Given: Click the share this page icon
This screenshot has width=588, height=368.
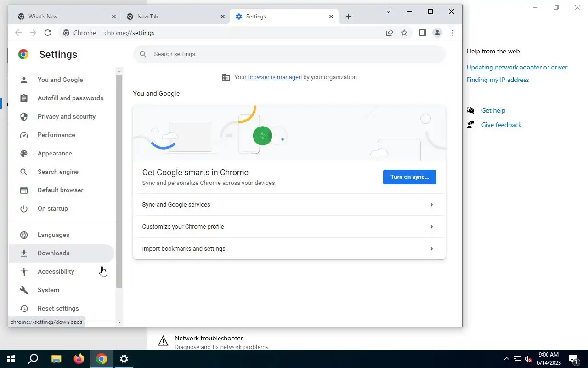Looking at the screenshot, I should pos(390,33).
